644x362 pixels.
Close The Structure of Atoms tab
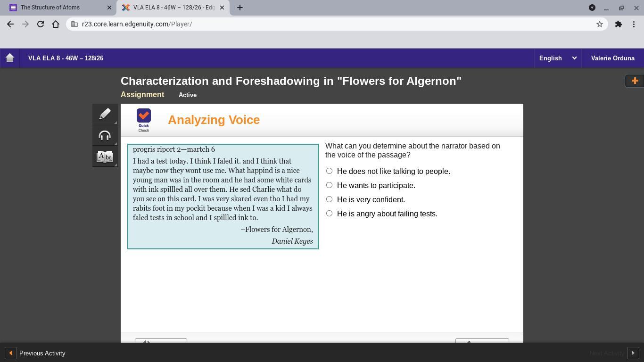coord(109,8)
